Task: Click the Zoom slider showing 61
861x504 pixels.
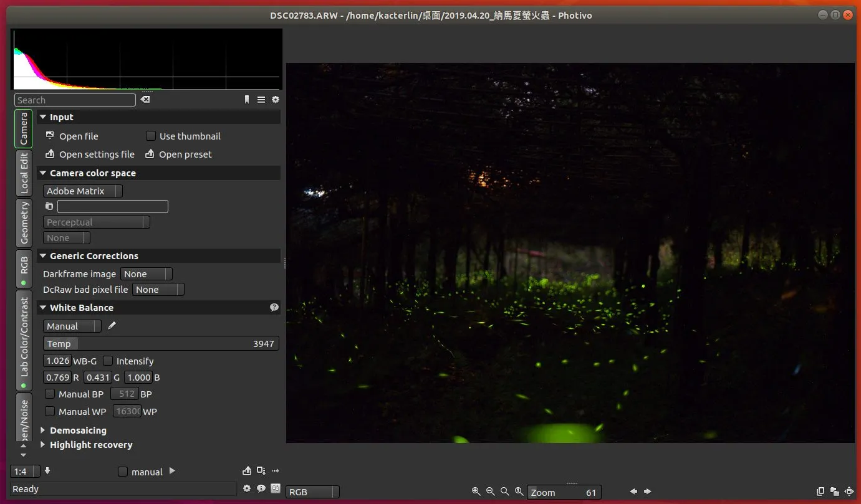Action: 564,492
